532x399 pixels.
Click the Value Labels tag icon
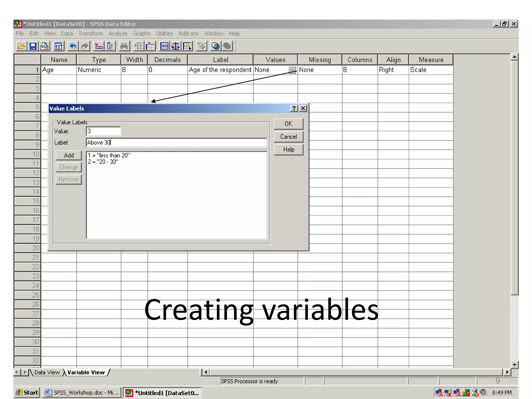click(201, 46)
